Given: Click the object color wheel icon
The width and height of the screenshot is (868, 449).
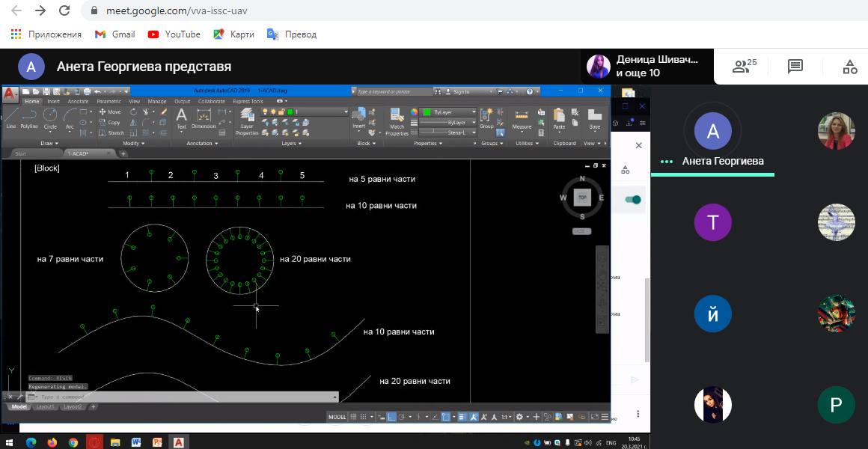Looking at the screenshot, I should (x=414, y=112).
